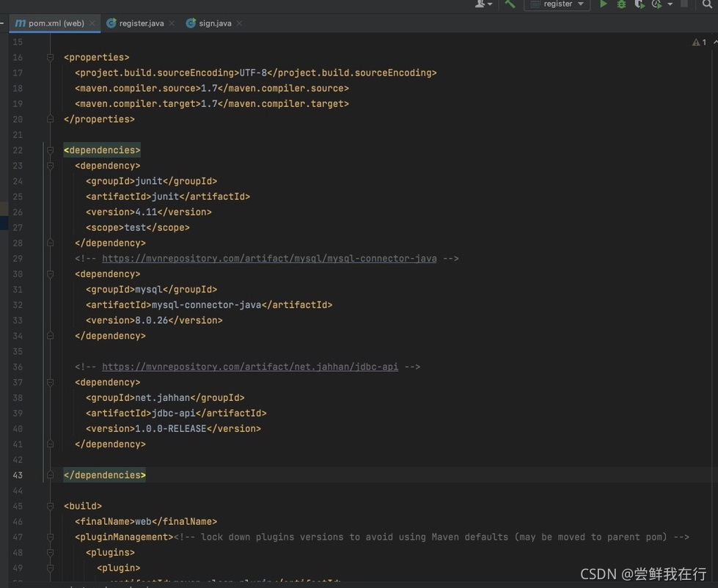Click the warning count indicator
718x588 pixels.
(x=699, y=42)
